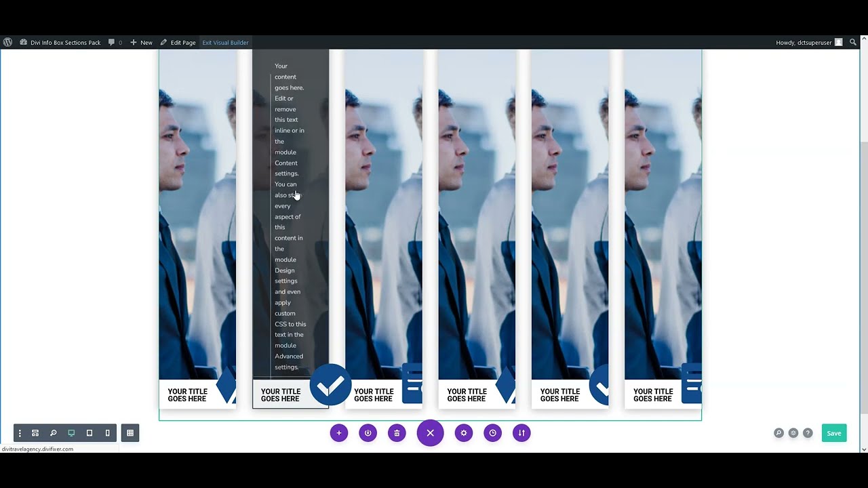The height and width of the screenshot is (488, 868).
Task: Click the gray Divi search icon
Action: point(778,433)
